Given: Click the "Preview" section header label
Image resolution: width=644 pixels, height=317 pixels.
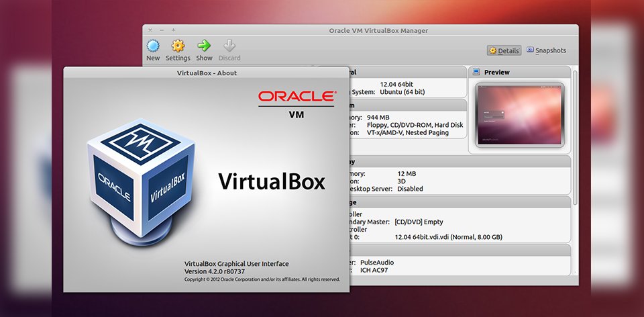Looking at the screenshot, I should [496, 72].
